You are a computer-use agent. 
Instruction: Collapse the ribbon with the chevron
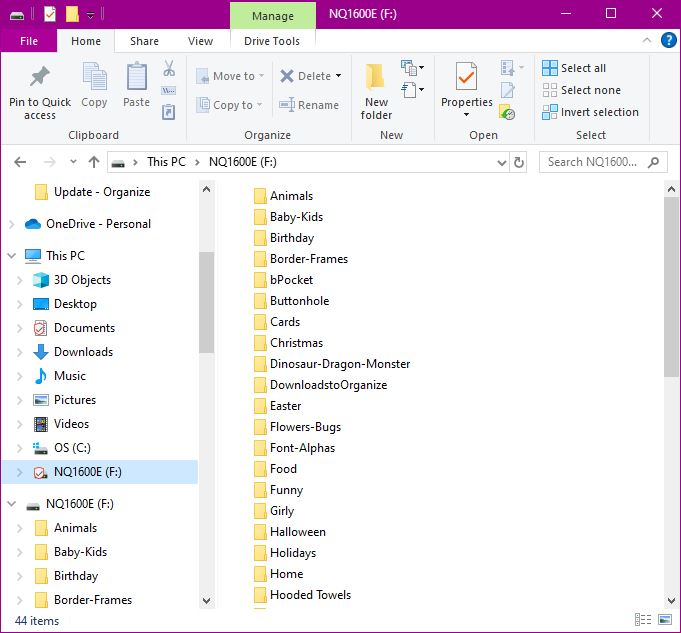pyautogui.click(x=647, y=40)
